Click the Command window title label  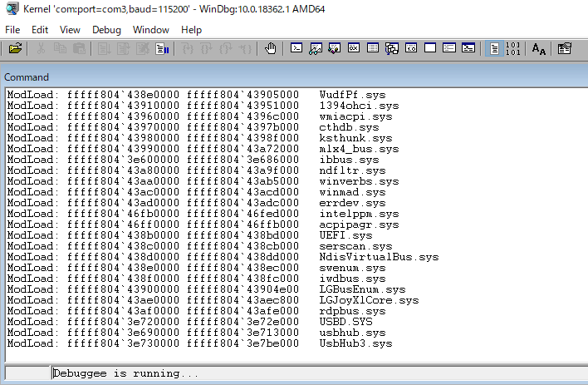coord(27,77)
